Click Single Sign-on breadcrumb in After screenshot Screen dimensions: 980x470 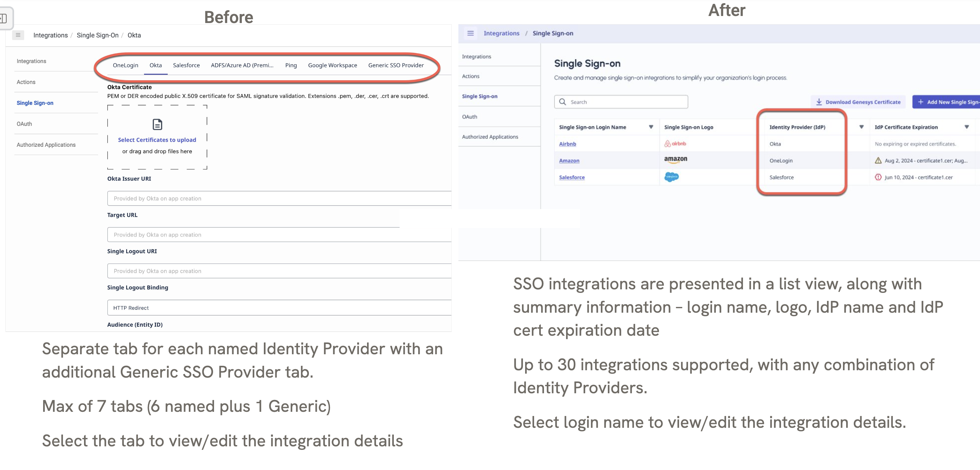(x=553, y=33)
